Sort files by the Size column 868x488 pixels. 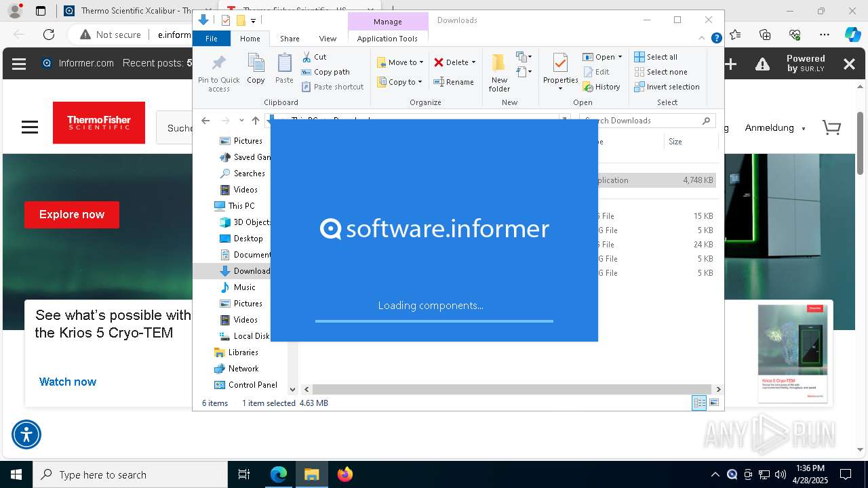click(690, 142)
